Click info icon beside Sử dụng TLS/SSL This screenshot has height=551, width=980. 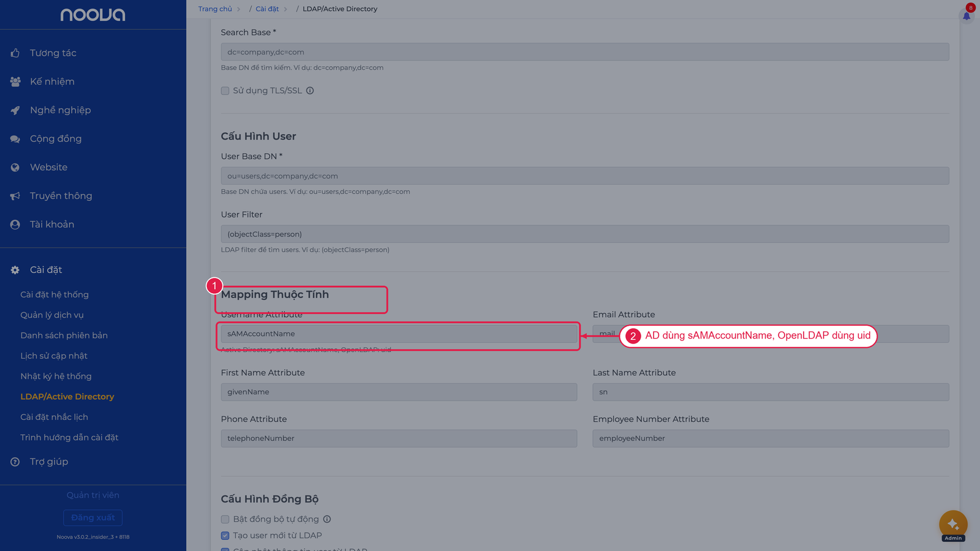point(310,91)
